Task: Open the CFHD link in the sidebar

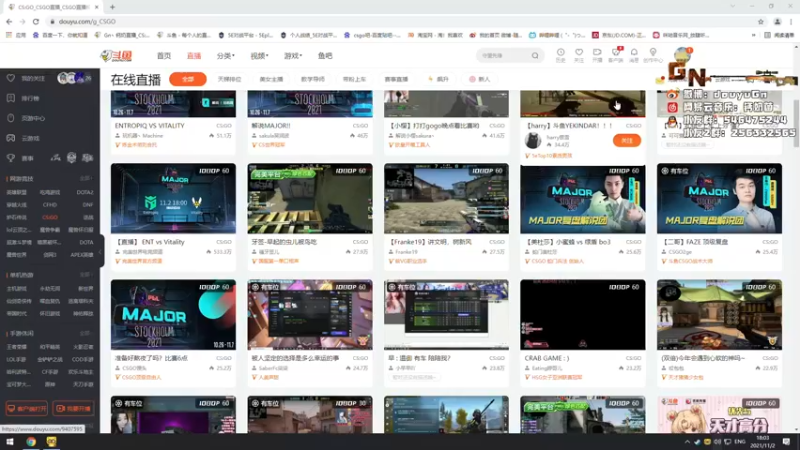Action: click(x=50, y=205)
